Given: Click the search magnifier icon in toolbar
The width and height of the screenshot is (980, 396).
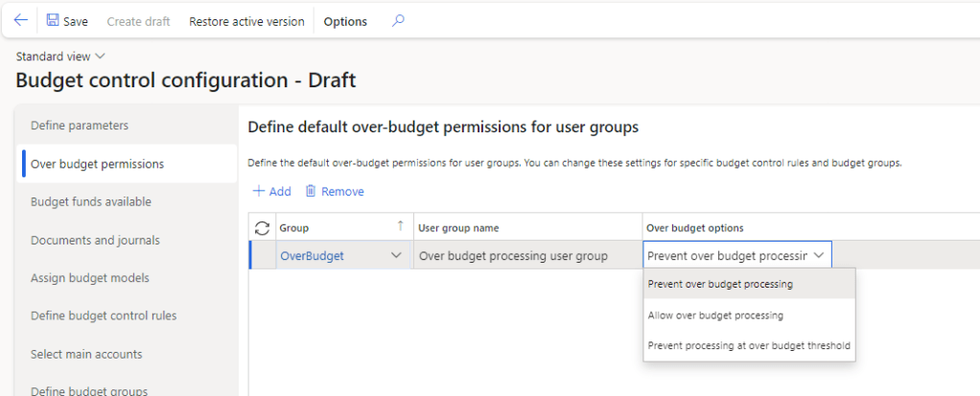Looking at the screenshot, I should point(398,21).
